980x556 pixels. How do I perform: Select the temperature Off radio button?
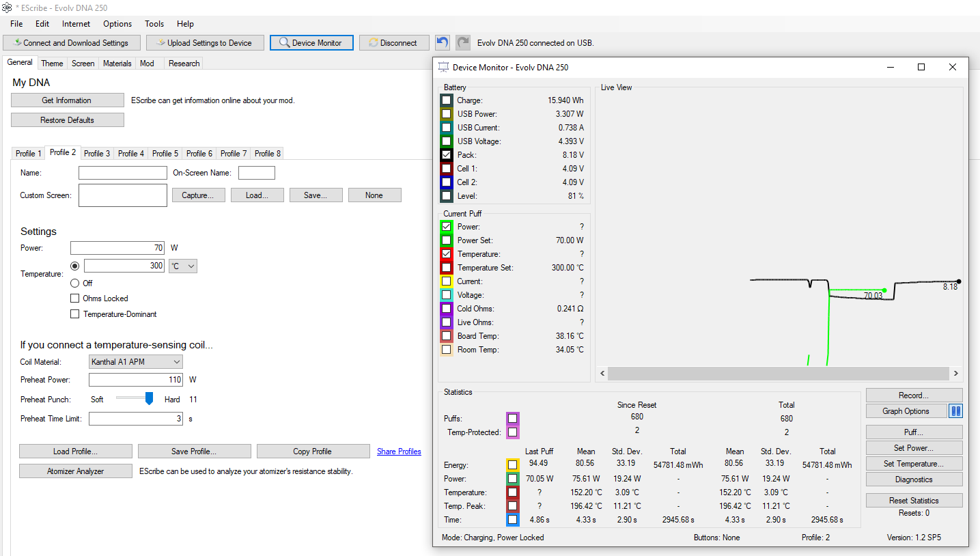coord(75,283)
